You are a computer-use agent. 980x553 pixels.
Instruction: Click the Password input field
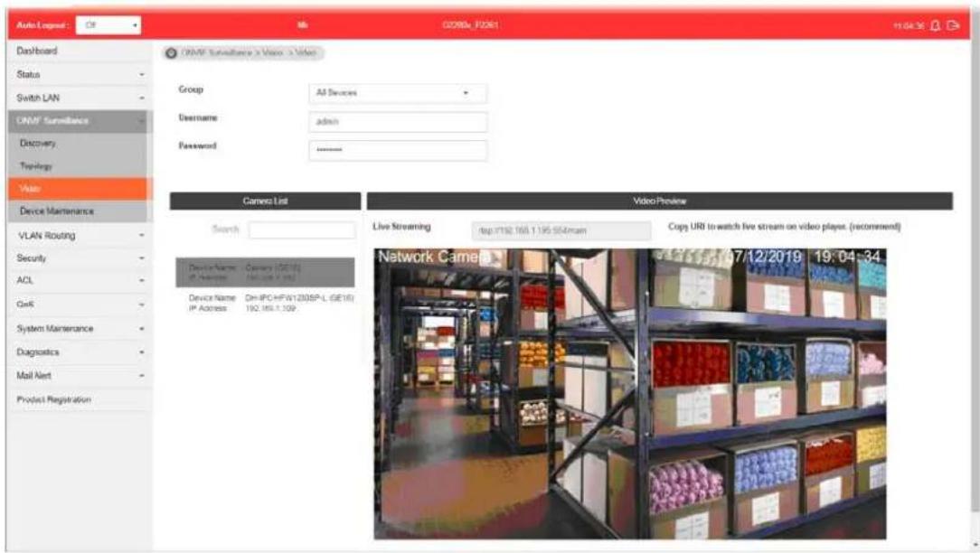click(x=398, y=150)
